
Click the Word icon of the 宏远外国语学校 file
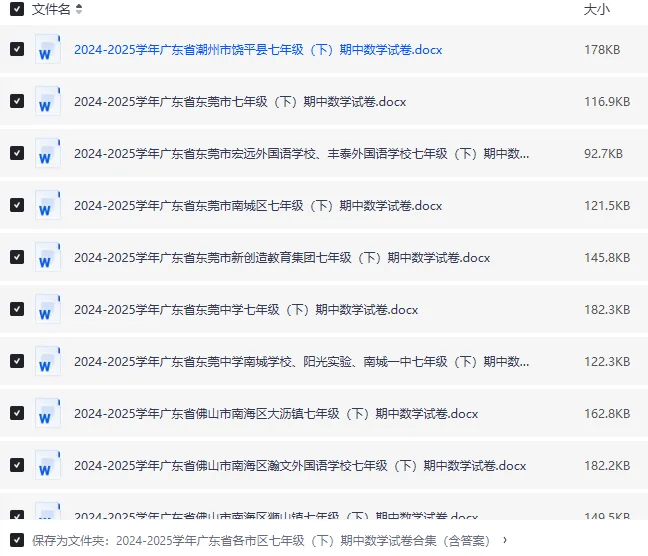48,153
